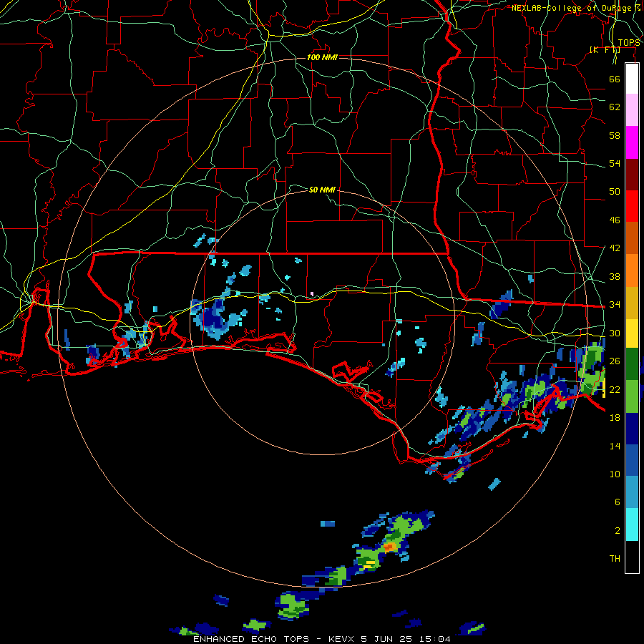Click the legend value "46"

(615, 220)
